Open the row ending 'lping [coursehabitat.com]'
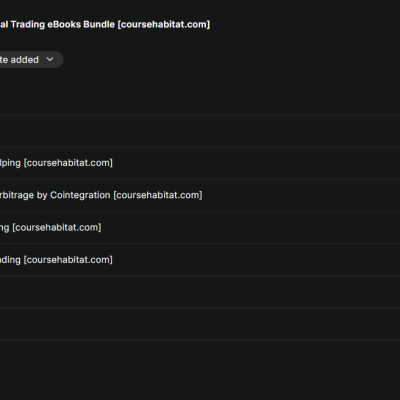 [200, 163]
